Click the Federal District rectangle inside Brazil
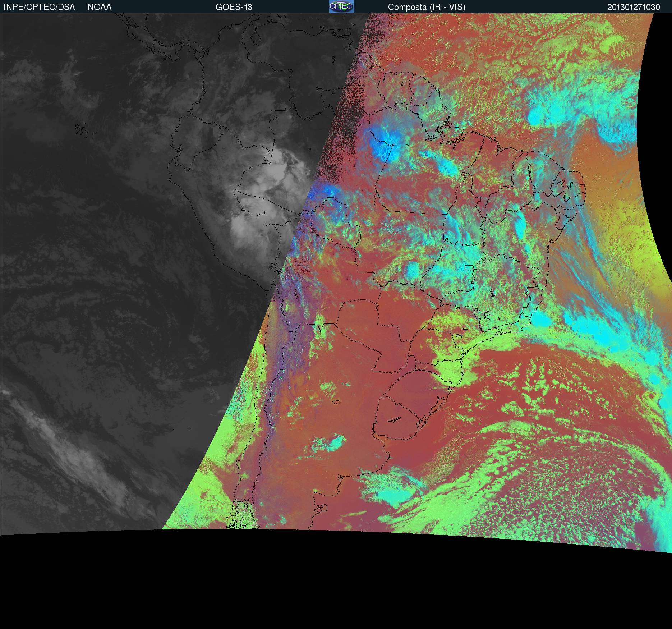This screenshot has height=629, width=672. [469, 267]
